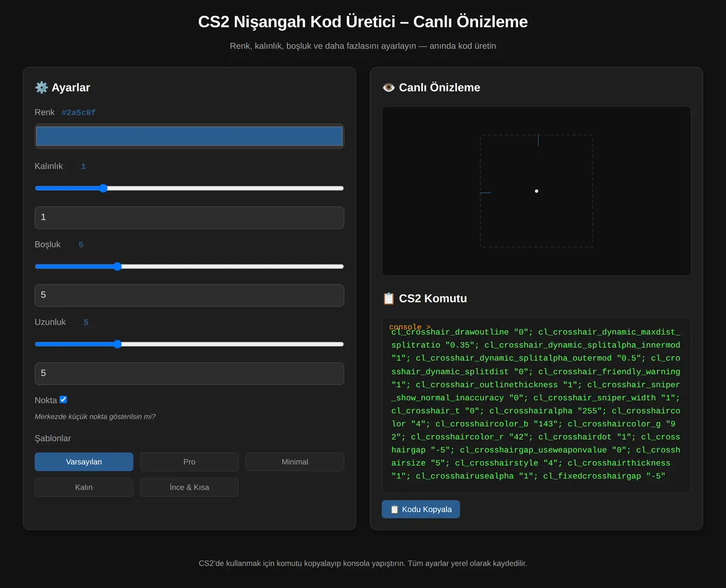This screenshot has height=588, width=726.
Task: Click the page title CS2 Nişangah Kod Üretici
Action: tap(363, 22)
